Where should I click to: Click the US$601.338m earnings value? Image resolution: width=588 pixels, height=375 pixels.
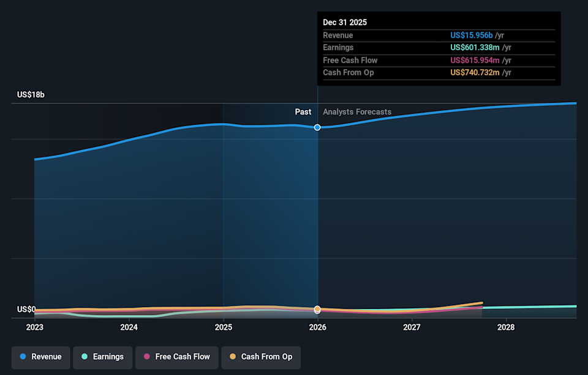coord(474,47)
